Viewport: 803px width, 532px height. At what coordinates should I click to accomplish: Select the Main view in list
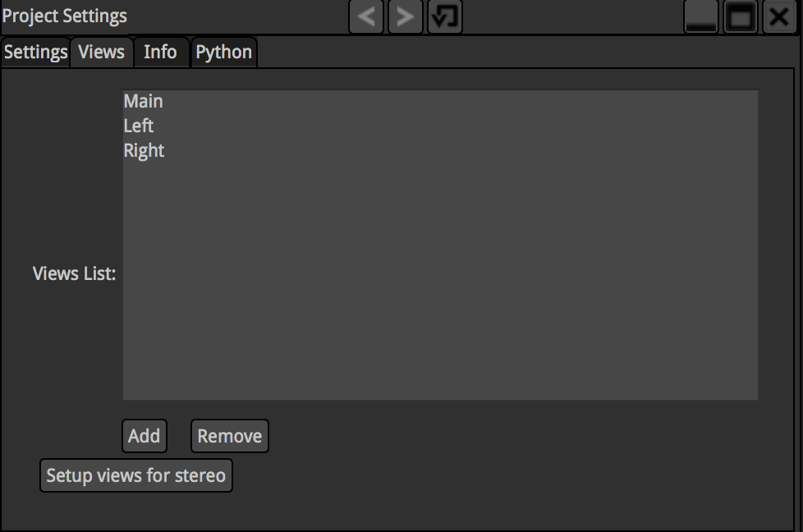[144, 101]
